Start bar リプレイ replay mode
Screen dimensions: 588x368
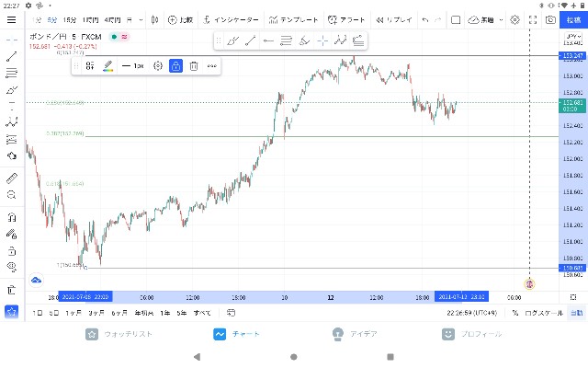tap(394, 20)
